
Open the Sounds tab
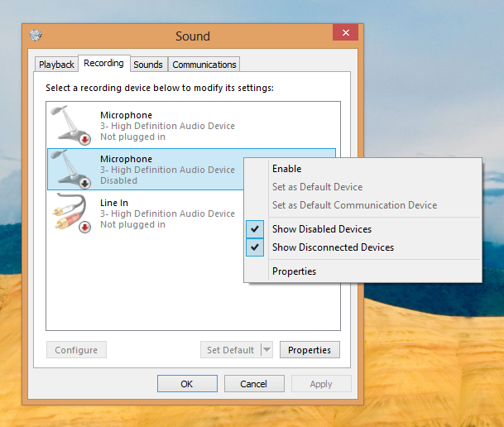click(x=148, y=65)
